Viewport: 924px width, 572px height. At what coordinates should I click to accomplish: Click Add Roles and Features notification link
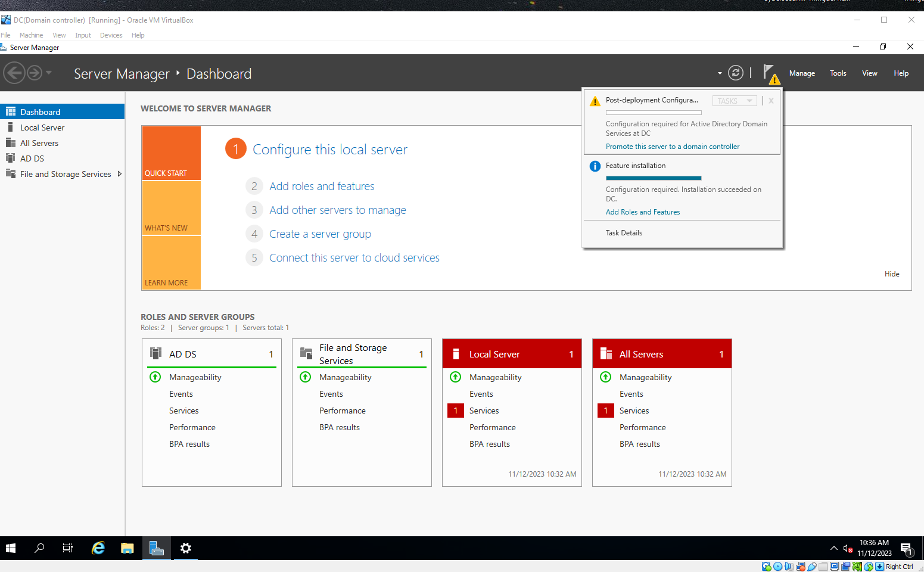tap(643, 212)
